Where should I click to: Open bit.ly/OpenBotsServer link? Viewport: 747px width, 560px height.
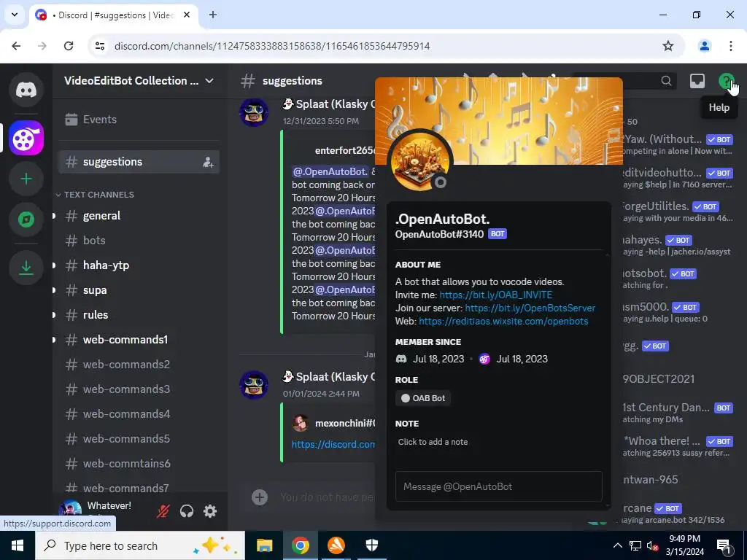[530, 308]
